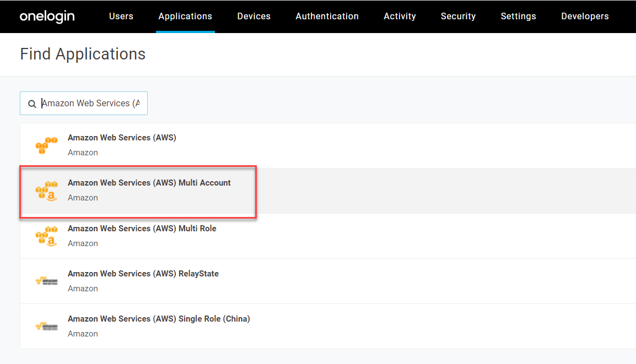Focus the application search field
636x364 pixels.
point(84,104)
